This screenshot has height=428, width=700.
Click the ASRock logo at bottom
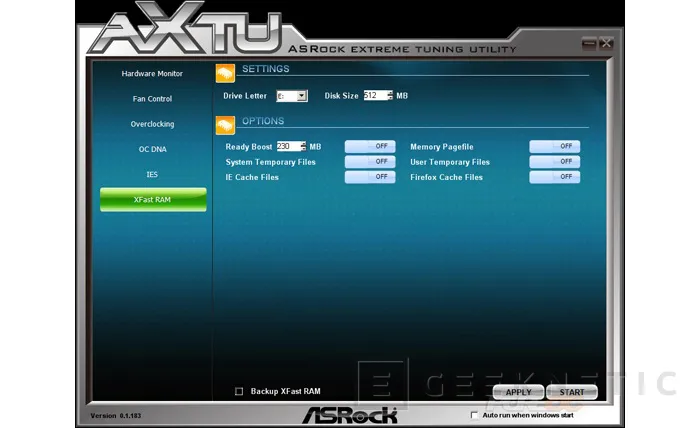tap(350, 415)
